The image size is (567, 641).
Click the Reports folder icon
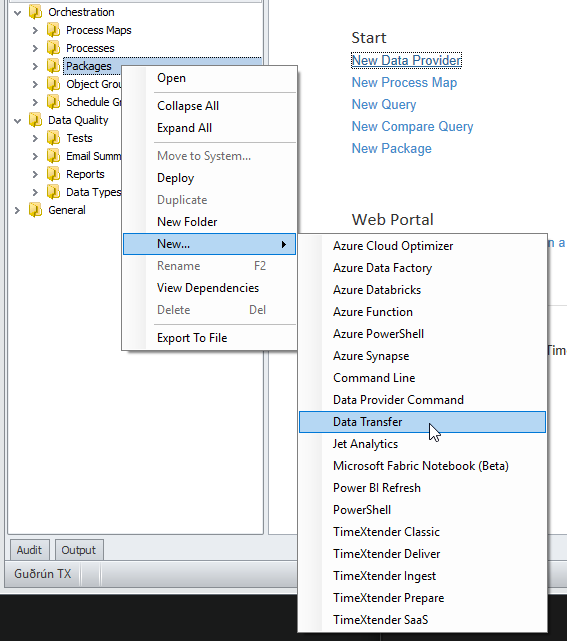[54, 174]
